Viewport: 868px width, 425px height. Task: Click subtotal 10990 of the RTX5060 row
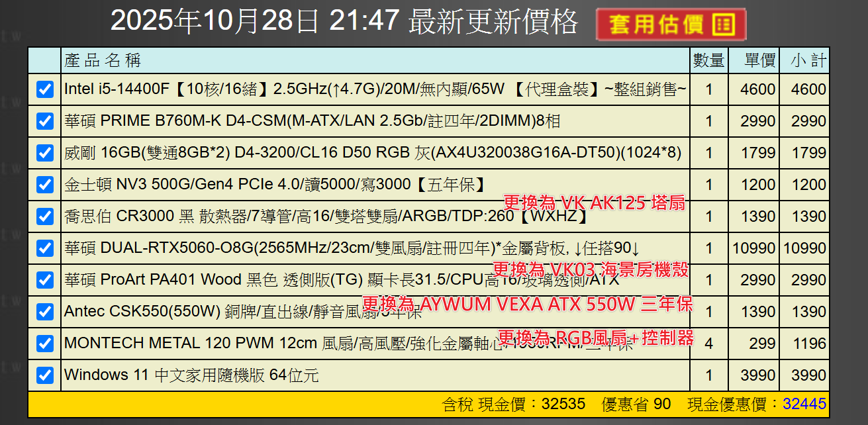click(x=804, y=248)
